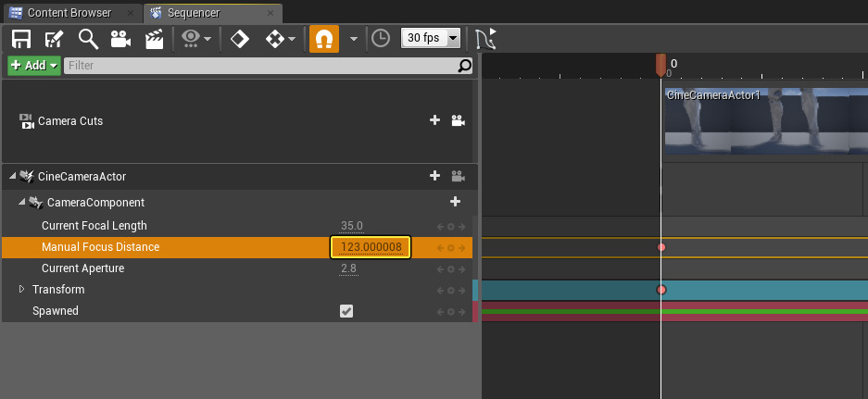Click the plus icon on CineCameraActor
Image resolution: width=868 pixels, height=399 pixels.
point(434,175)
